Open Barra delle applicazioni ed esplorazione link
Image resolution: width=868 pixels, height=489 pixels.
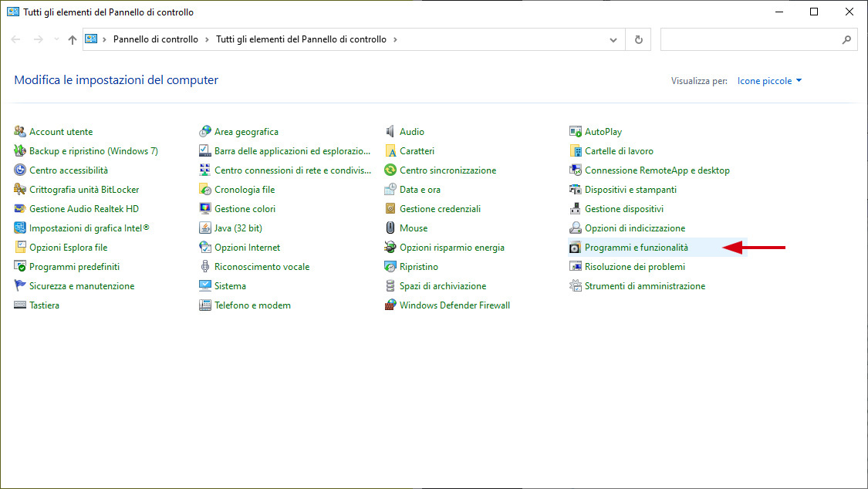292,151
